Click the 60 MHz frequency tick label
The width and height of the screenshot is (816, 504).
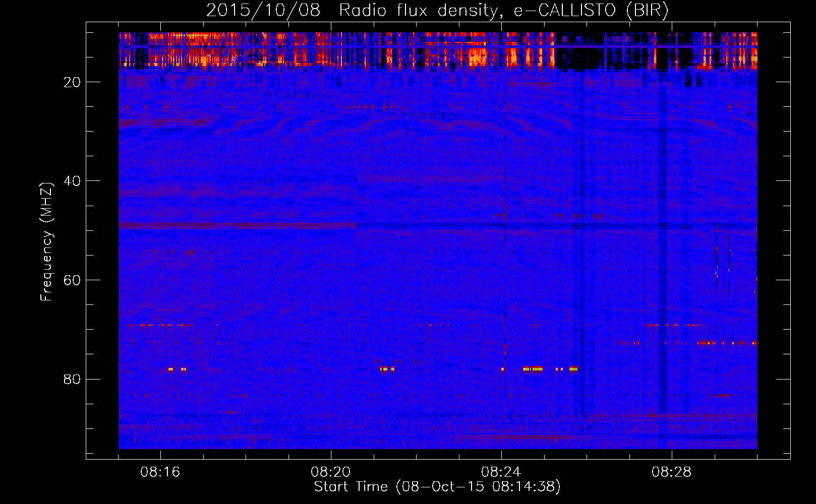pos(72,280)
